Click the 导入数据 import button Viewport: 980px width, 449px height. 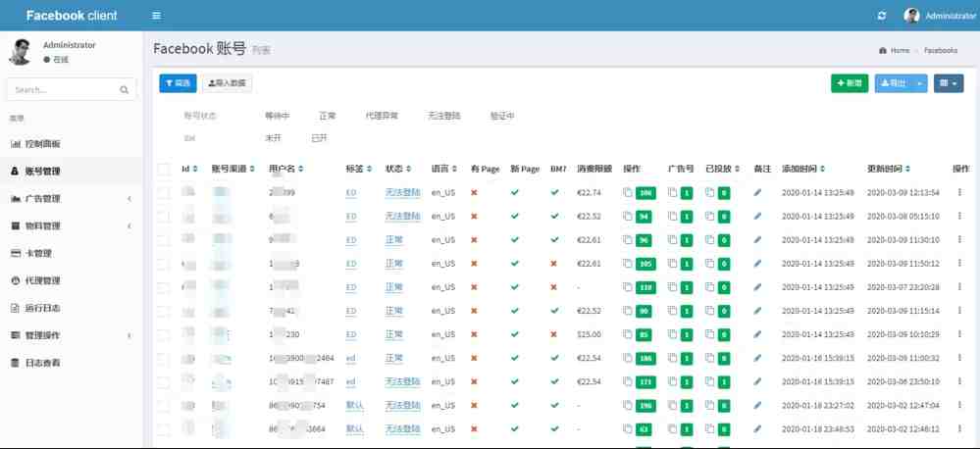pos(227,83)
